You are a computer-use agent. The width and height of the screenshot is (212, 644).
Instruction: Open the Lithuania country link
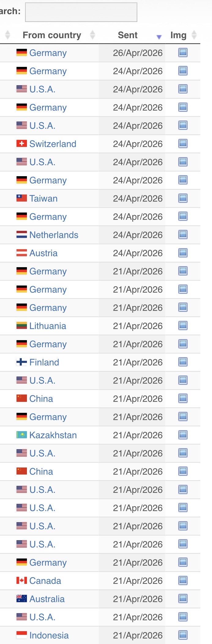48,326
